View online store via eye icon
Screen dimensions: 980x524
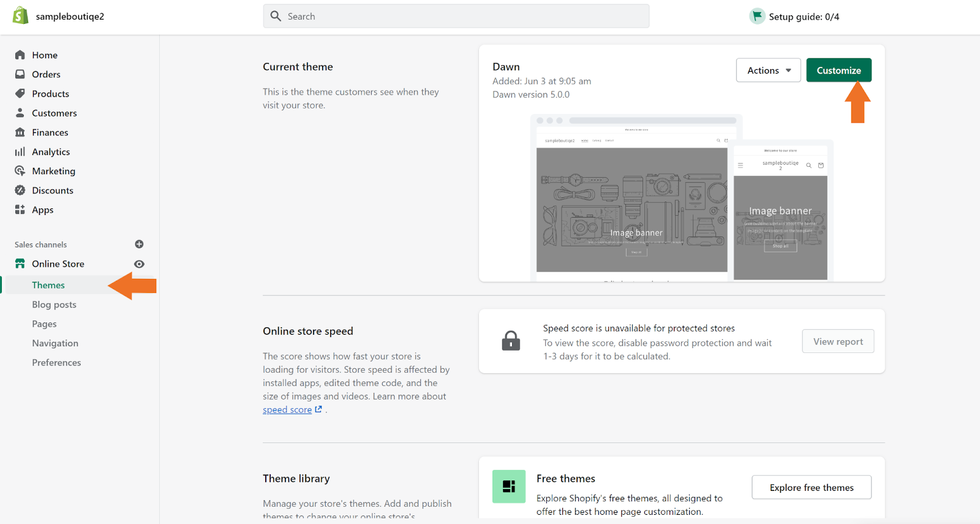(139, 264)
